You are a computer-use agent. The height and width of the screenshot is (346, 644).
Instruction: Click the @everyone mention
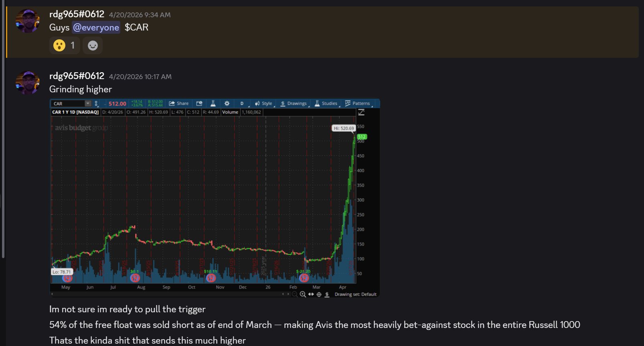[96, 27]
